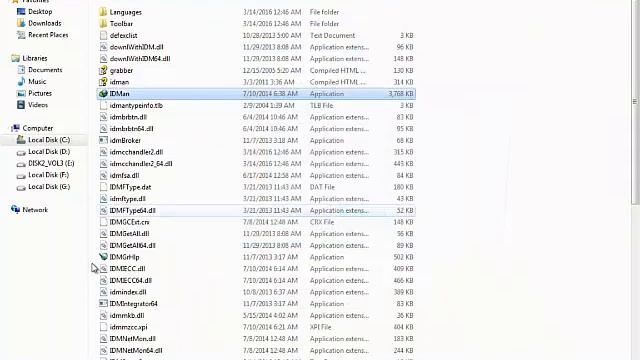Select file idmbrbtn.dll
Image resolution: width=640 pixels, height=360 pixels.
tap(128, 117)
